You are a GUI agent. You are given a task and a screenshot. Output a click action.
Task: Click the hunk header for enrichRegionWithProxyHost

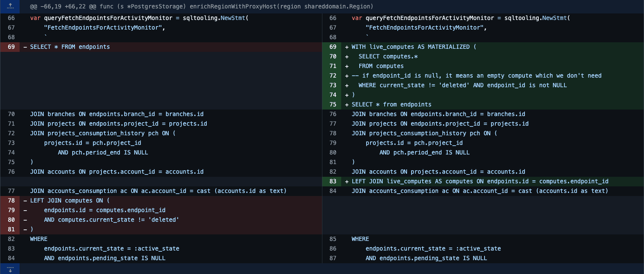point(201,7)
